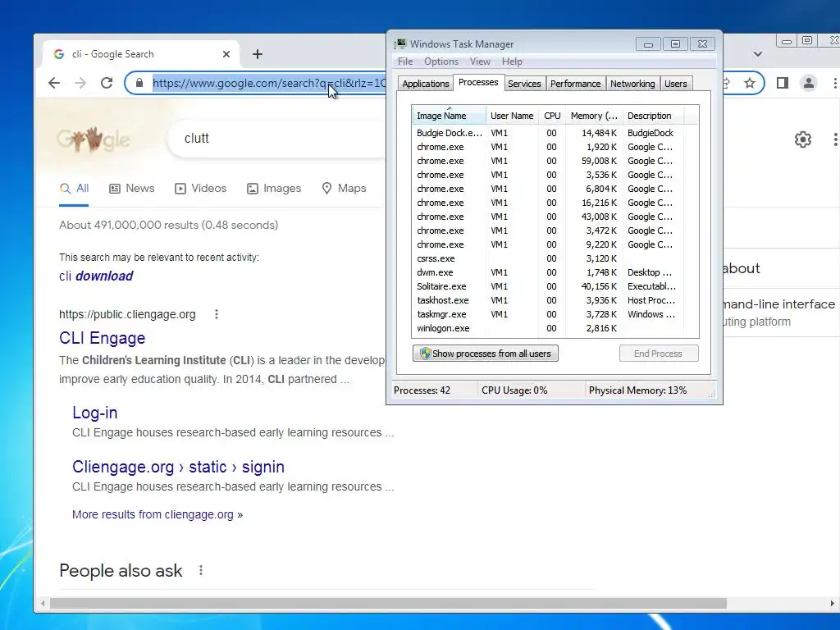The height and width of the screenshot is (630, 840).
Task: Open the Networking tab in Task Manager
Action: 632,84
